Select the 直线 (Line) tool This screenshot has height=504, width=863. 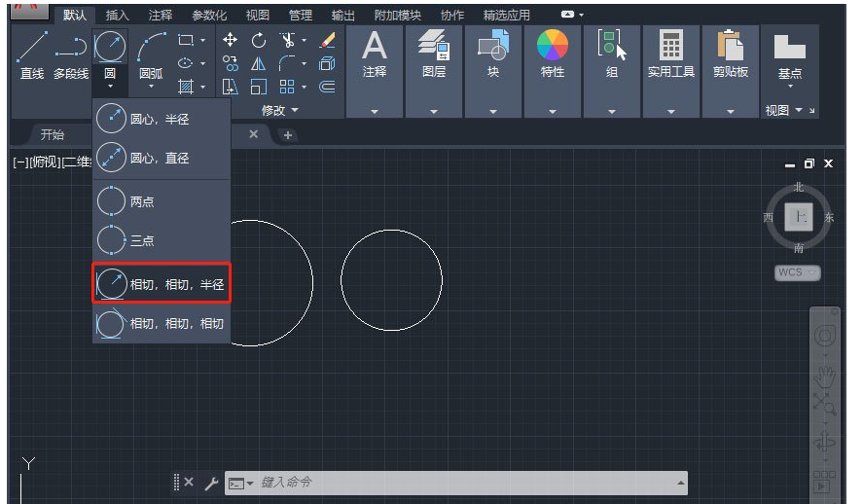click(x=32, y=56)
